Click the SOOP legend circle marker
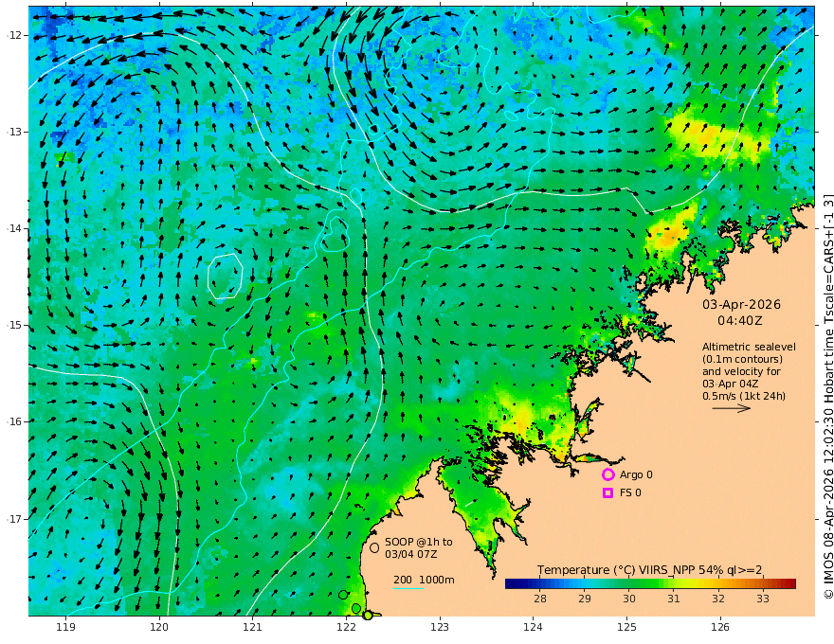 tap(374, 547)
